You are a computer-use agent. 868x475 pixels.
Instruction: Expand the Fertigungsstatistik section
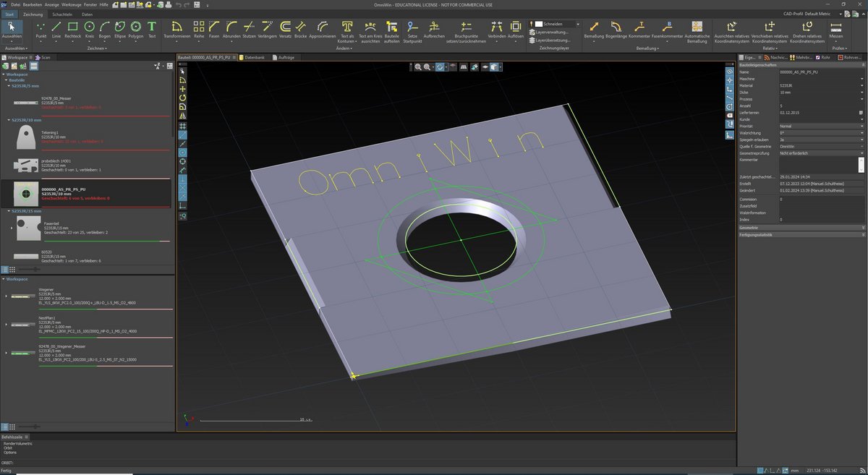(x=801, y=235)
